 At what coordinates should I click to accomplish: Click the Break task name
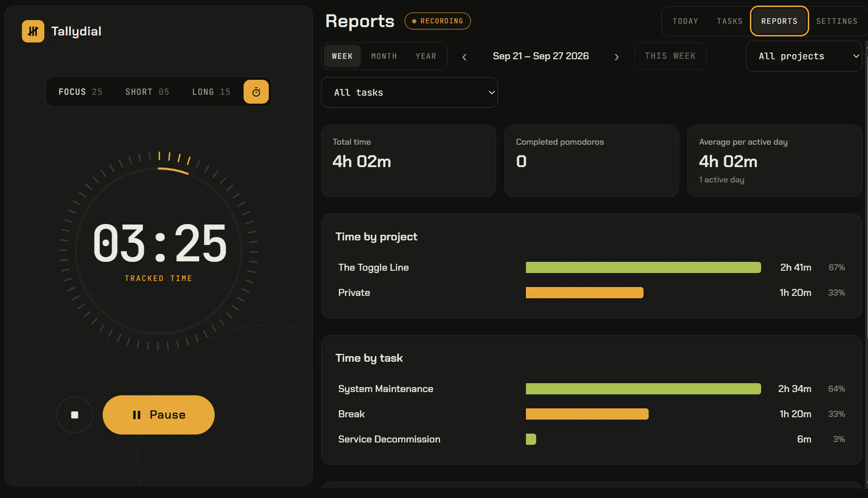pos(351,414)
